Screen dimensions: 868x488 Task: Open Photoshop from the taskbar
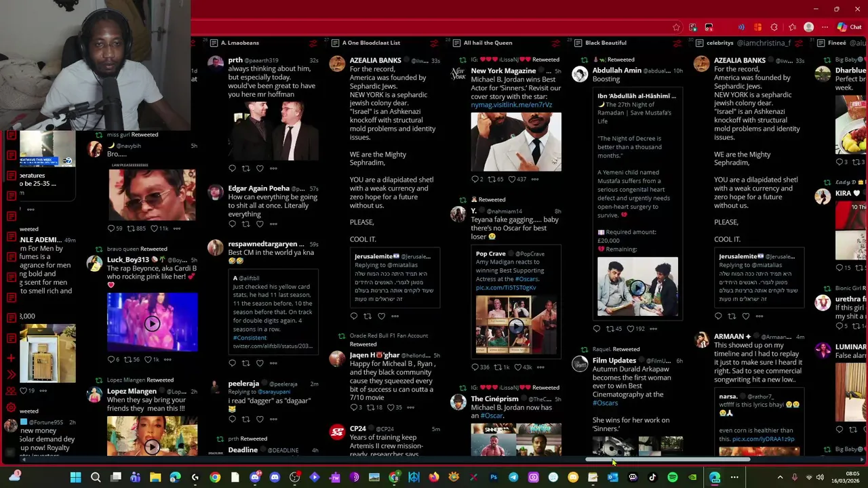(494, 477)
